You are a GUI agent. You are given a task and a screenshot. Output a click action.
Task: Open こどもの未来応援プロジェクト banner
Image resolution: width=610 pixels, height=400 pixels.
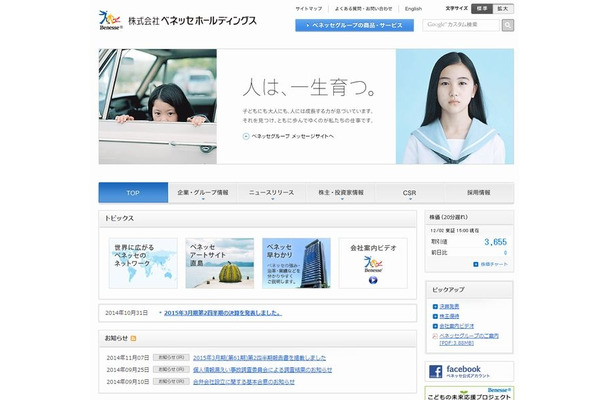coord(469,393)
